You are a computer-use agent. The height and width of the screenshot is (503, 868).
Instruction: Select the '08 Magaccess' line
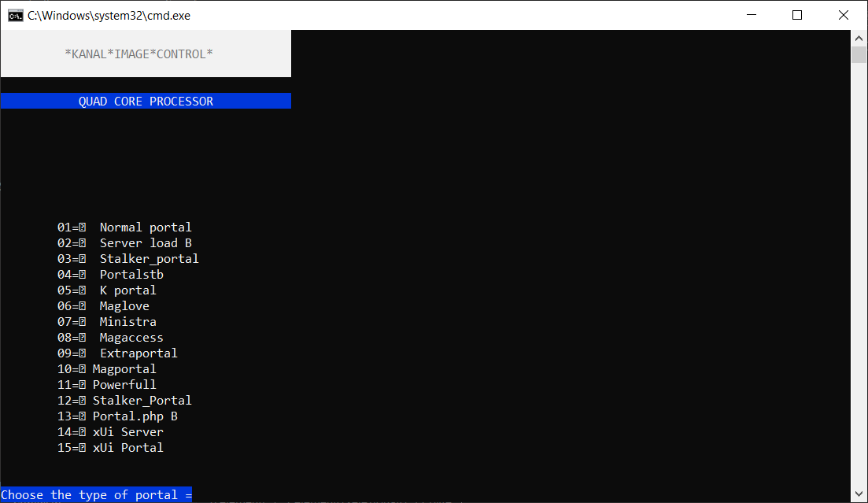click(x=110, y=338)
